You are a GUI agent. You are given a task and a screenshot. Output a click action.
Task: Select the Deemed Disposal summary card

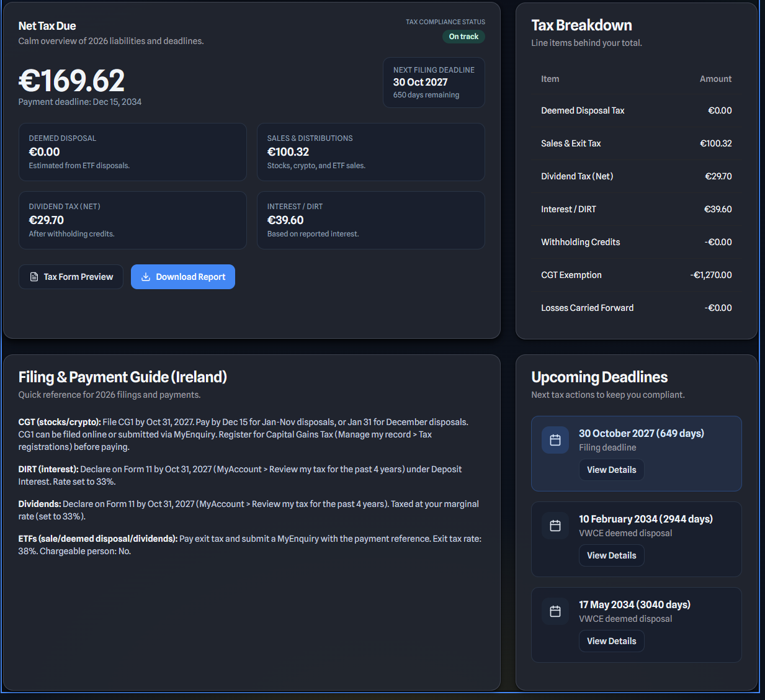pyautogui.click(x=132, y=152)
